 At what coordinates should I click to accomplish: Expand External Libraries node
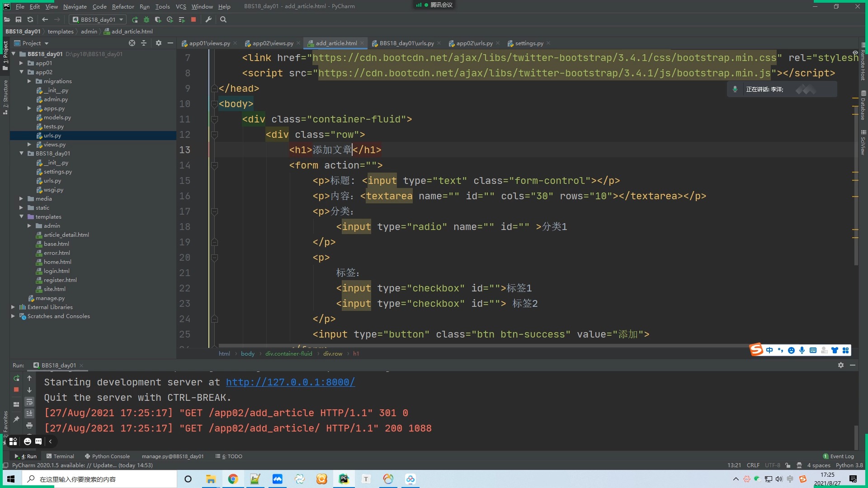tap(13, 307)
